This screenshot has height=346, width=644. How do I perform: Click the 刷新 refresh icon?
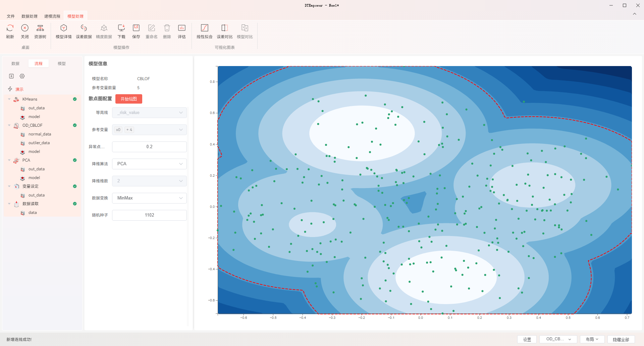point(10,28)
